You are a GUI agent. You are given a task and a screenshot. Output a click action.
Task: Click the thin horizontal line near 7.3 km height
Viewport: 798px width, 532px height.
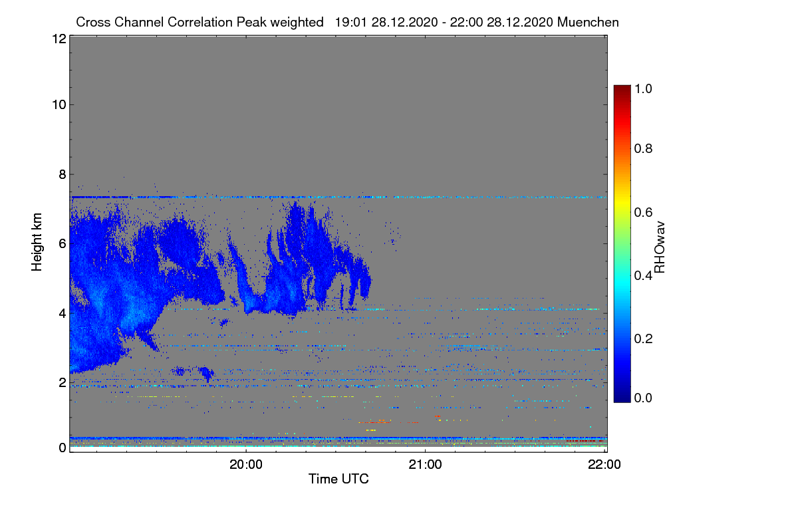(x=338, y=197)
